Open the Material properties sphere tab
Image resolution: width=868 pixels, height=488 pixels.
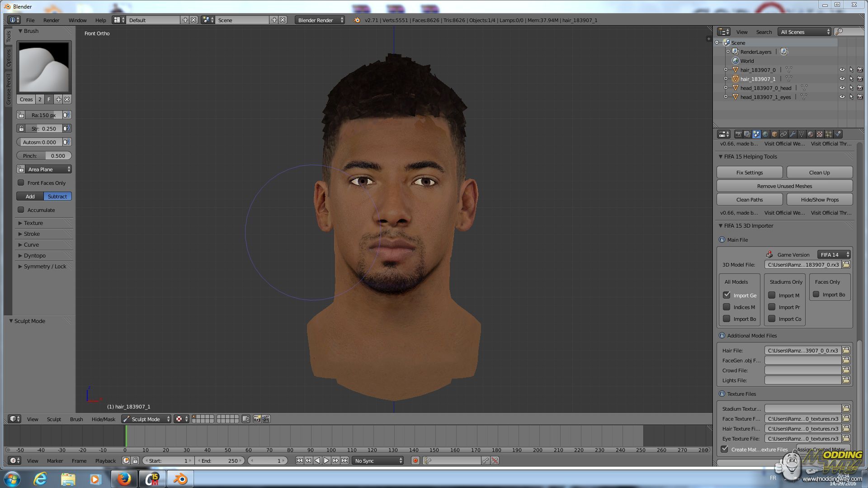tap(811, 134)
